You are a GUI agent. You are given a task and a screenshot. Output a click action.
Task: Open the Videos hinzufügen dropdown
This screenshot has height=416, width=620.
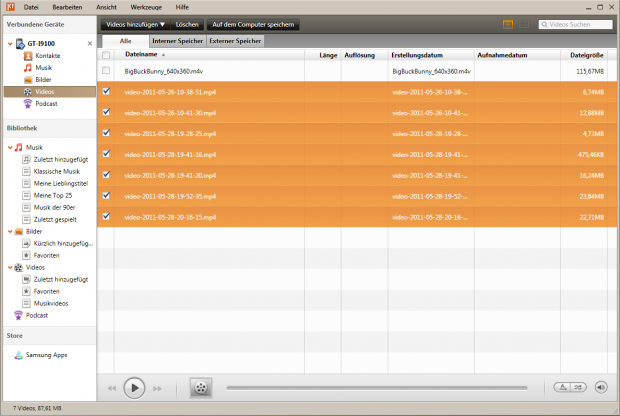coord(135,22)
